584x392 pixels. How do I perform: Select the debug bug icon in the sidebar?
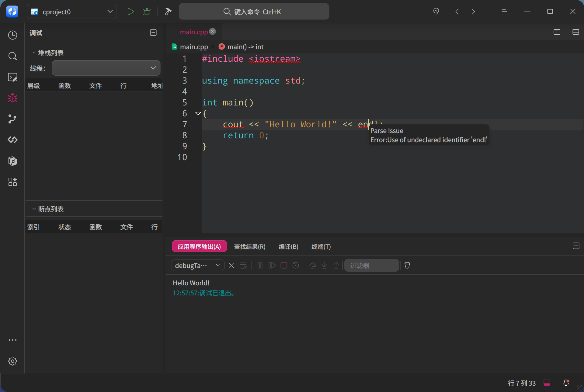(x=12, y=98)
